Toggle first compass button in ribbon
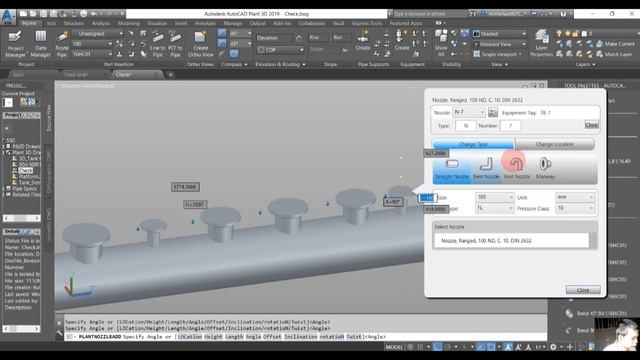The height and width of the screenshot is (360, 640). click(222, 33)
